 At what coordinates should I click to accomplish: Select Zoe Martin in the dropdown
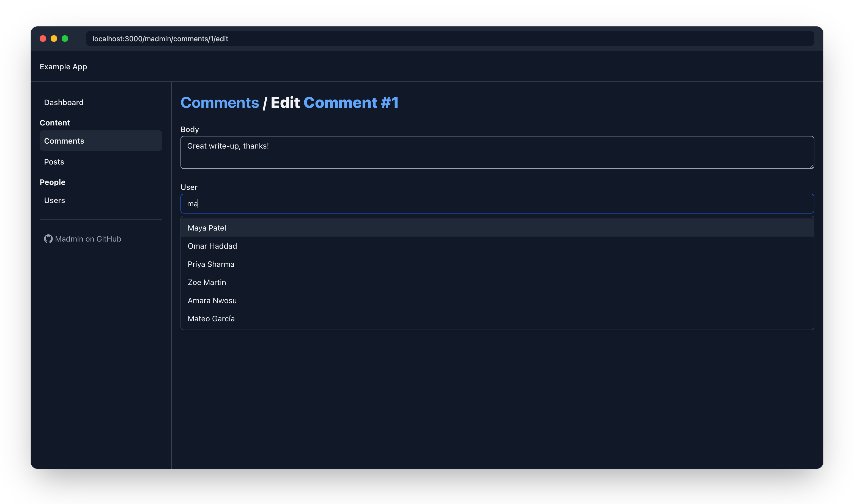(x=497, y=282)
